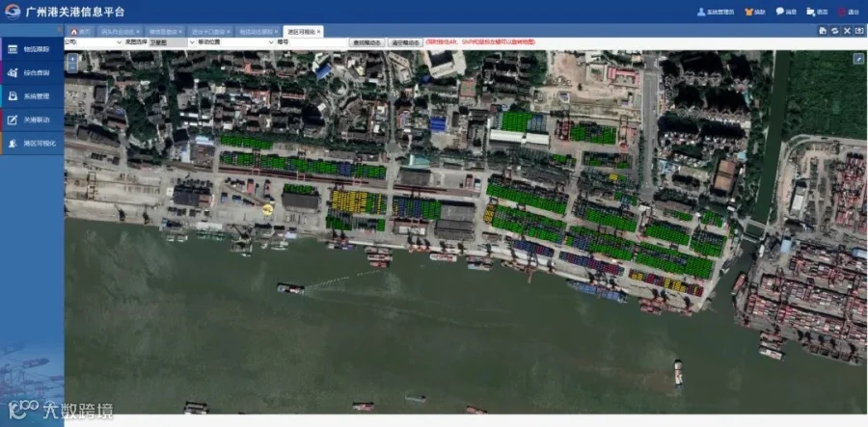The image size is (868, 427).
Task: Expand map to fullscreen via corner icon
Action: (858, 58)
